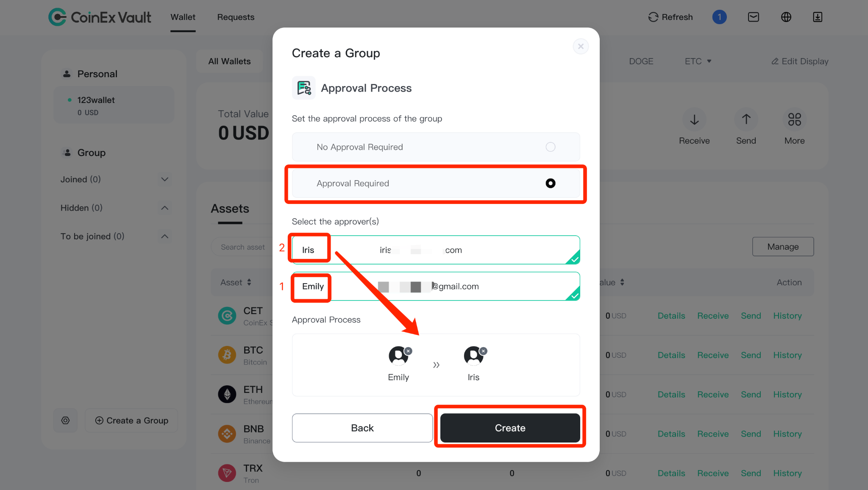Open the mail envelope icon

tap(753, 17)
